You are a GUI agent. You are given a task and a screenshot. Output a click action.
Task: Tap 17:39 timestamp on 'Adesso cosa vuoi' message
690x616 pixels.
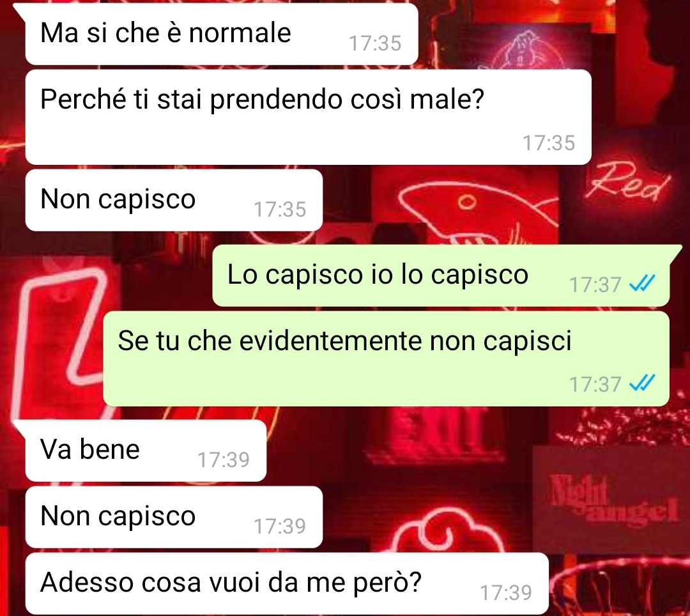pos(506,593)
